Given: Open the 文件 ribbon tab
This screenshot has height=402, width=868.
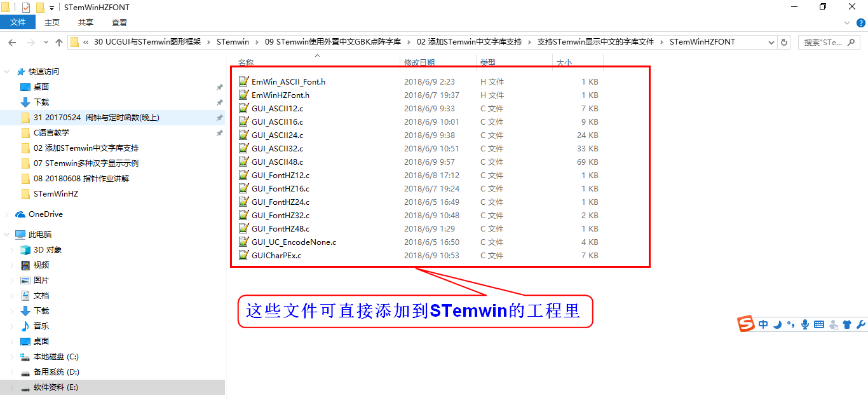Looking at the screenshot, I should tap(18, 22).
